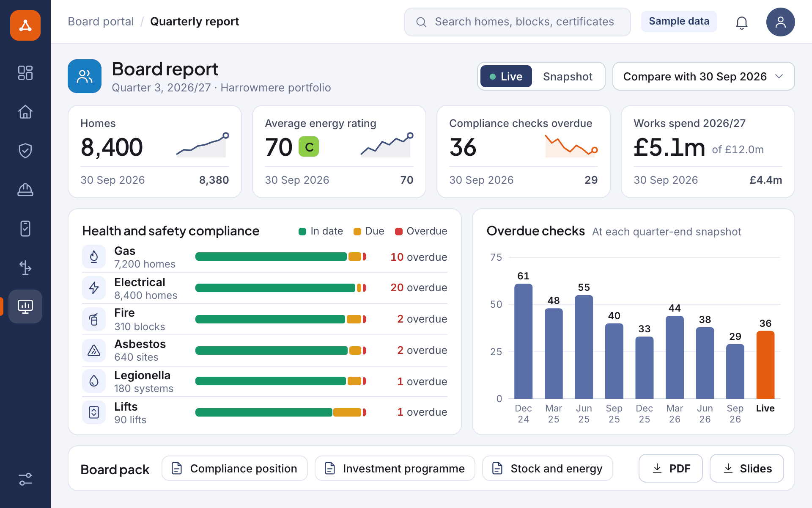Open the homes house sidebar icon
This screenshot has height=508, width=812.
click(x=25, y=112)
